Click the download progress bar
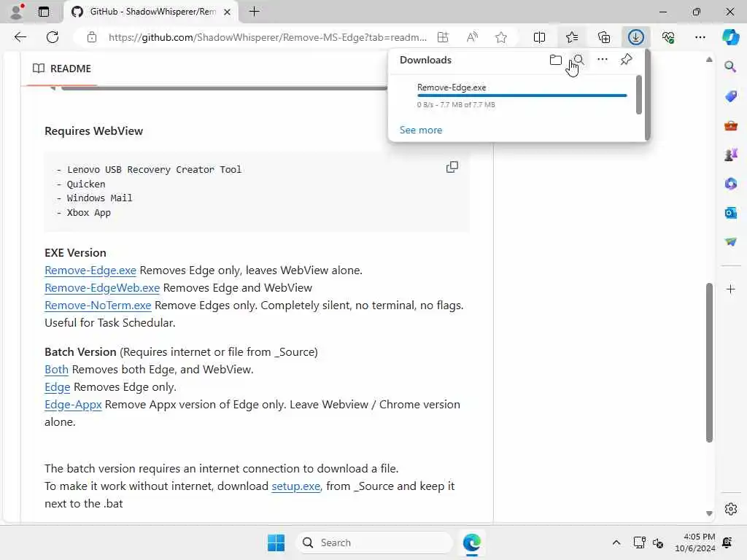 tap(522, 96)
